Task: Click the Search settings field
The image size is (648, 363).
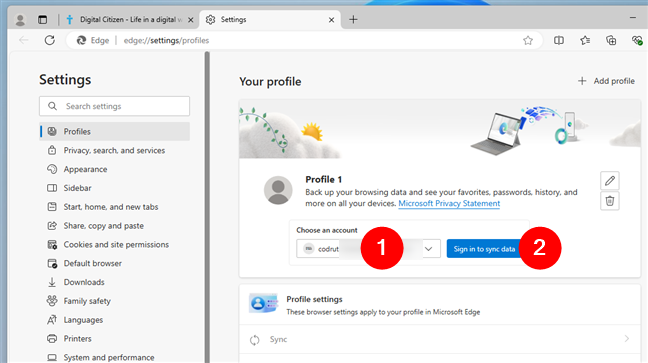Action: [x=114, y=106]
